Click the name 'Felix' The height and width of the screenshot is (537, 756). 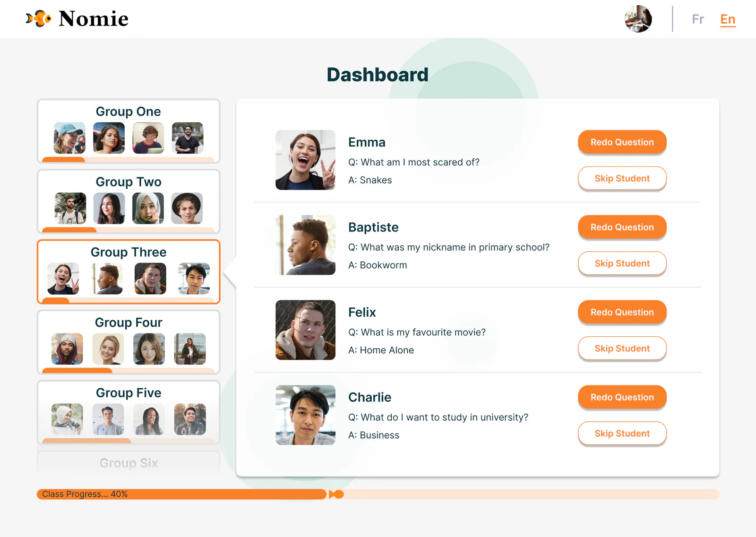coord(362,312)
